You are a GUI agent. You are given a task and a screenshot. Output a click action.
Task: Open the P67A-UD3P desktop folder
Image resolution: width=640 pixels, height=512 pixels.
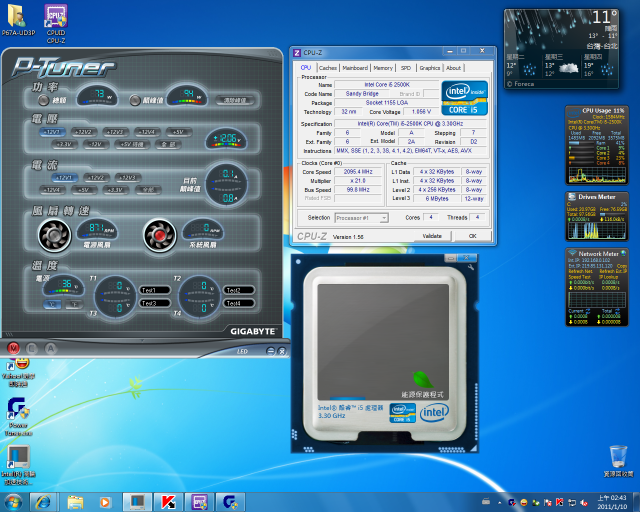pos(18,20)
